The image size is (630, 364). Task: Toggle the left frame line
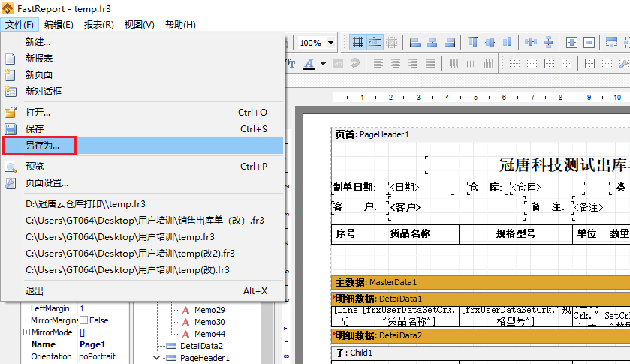click(x=549, y=64)
